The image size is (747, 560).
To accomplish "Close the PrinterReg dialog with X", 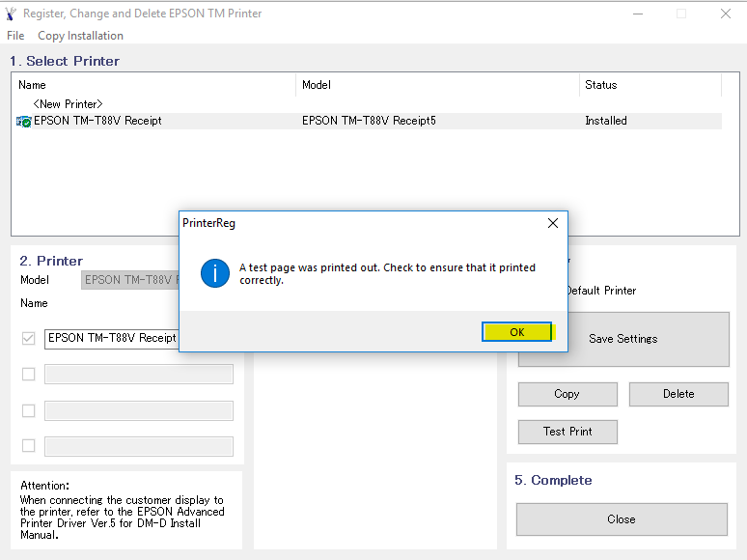I will tap(553, 223).
